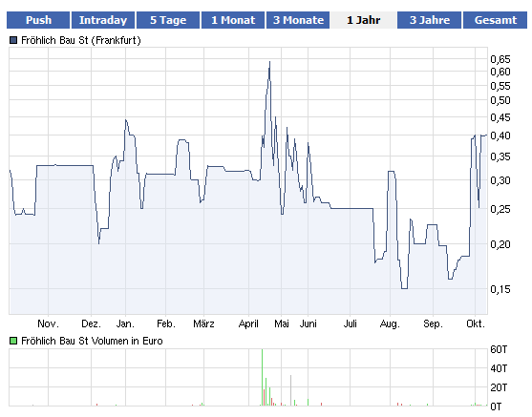Switch to the 3 Monate view
This screenshot has height=417, width=532.
(x=298, y=20)
